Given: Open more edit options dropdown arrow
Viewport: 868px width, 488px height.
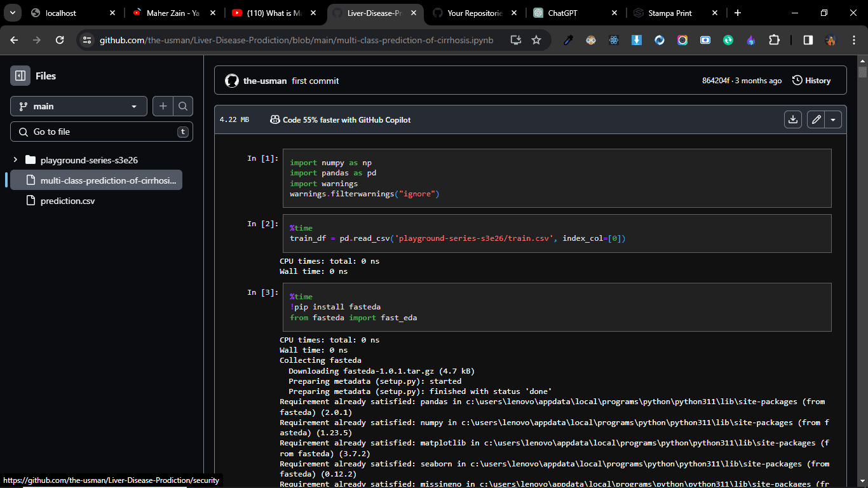Looking at the screenshot, I should 833,119.
